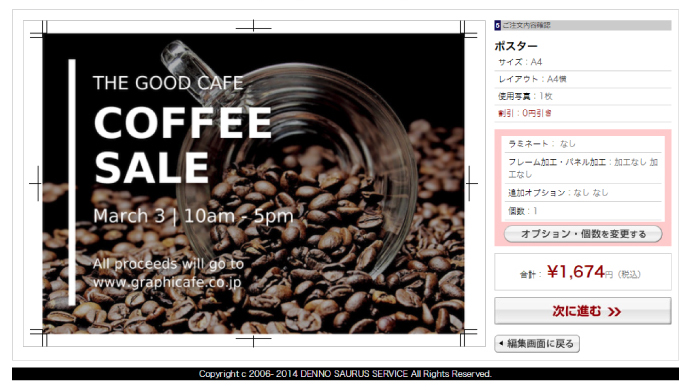Image resolution: width=690 pixels, height=390 pixels.
Task: Click the フレーム加工・パネル加工 option row
Action: point(584,168)
